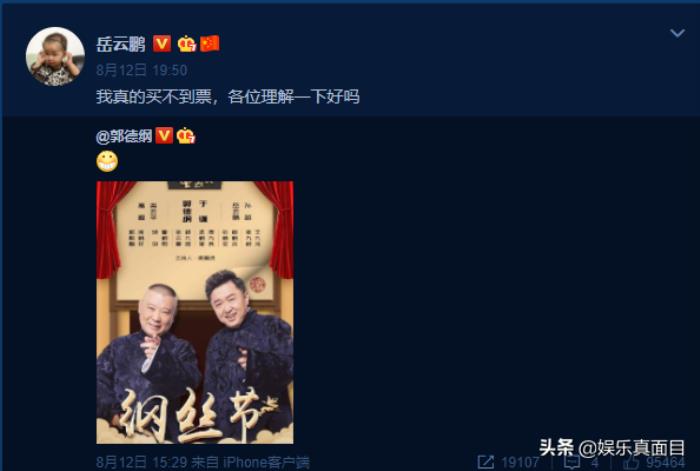Screen dimensions: 700x471
Task: Click the crown membership icon beside 岳云鹏
Action: tap(187, 44)
